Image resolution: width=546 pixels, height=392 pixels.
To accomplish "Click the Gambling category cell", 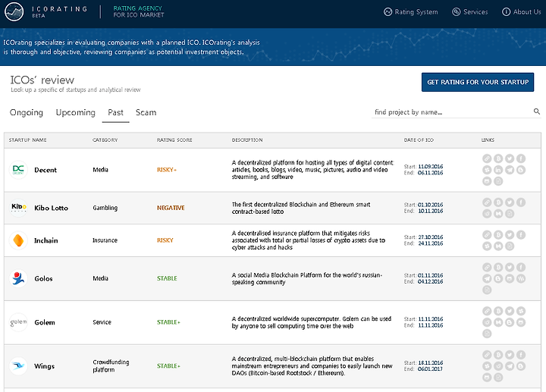I will tap(105, 208).
